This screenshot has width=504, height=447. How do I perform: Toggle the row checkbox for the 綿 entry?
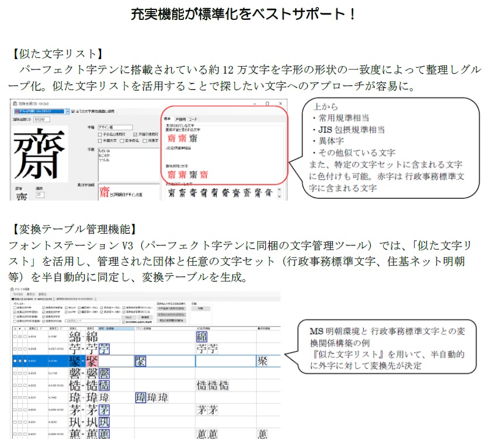[20, 337]
